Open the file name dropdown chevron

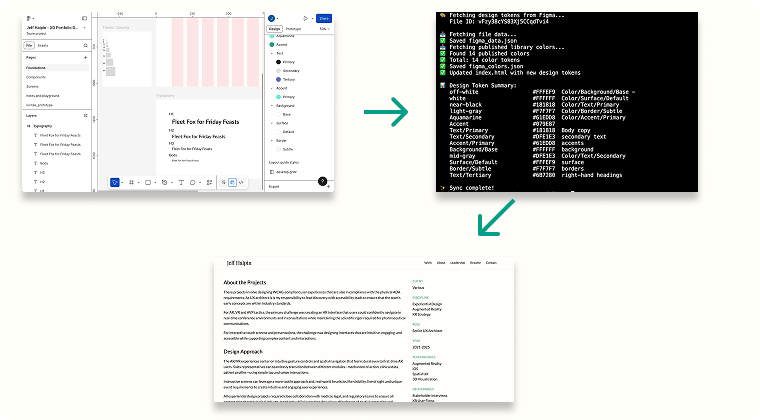coord(84,28)
